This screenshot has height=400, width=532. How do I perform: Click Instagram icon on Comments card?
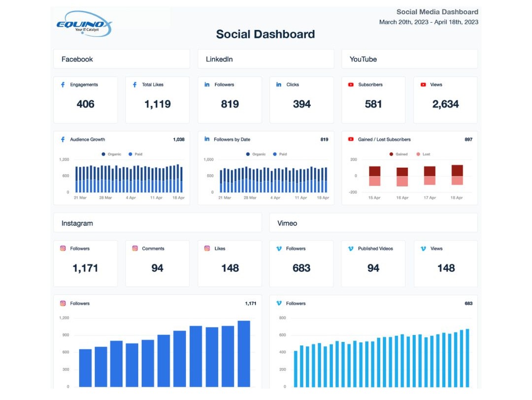point(134,248)
